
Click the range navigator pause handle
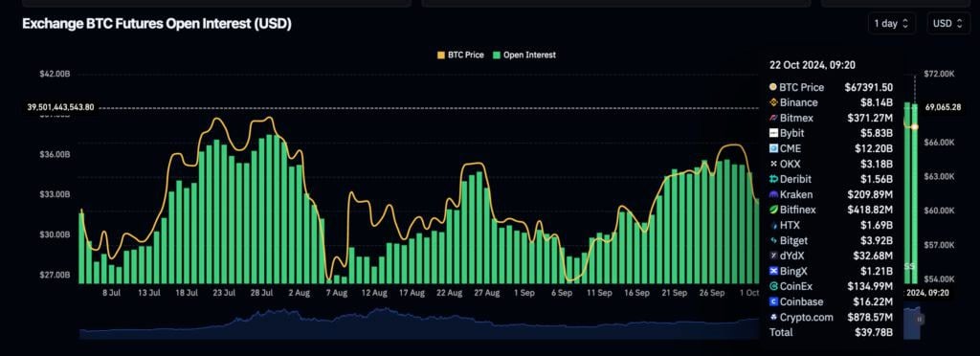[x=920, y=319]
